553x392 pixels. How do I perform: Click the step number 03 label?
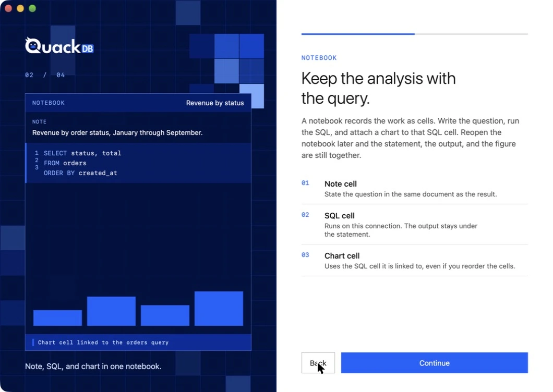pos(305,255)
